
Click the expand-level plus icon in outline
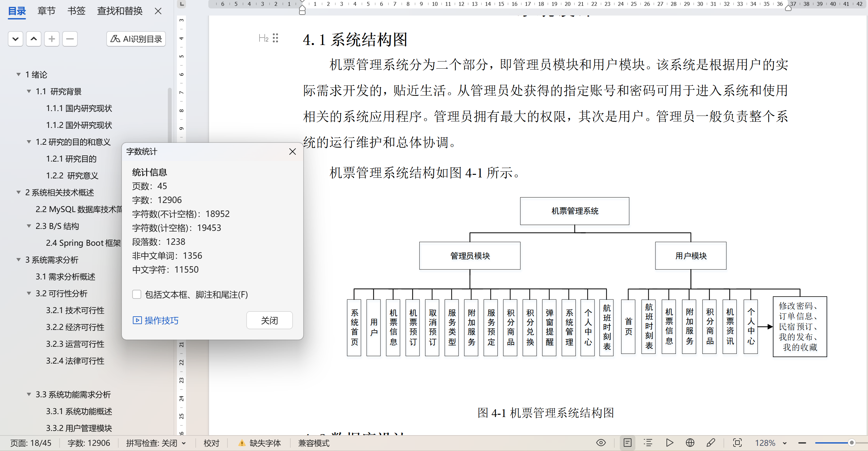tap(52, 39)
